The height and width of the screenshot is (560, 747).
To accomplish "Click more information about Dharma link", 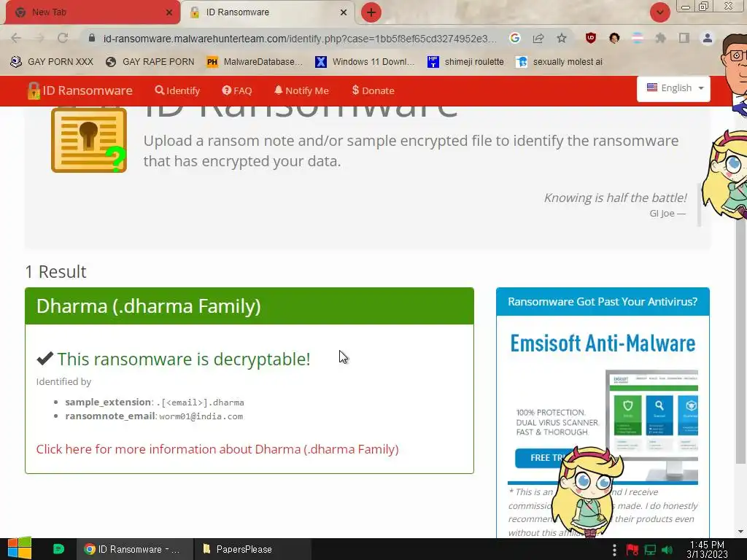I will coord(217,449).
